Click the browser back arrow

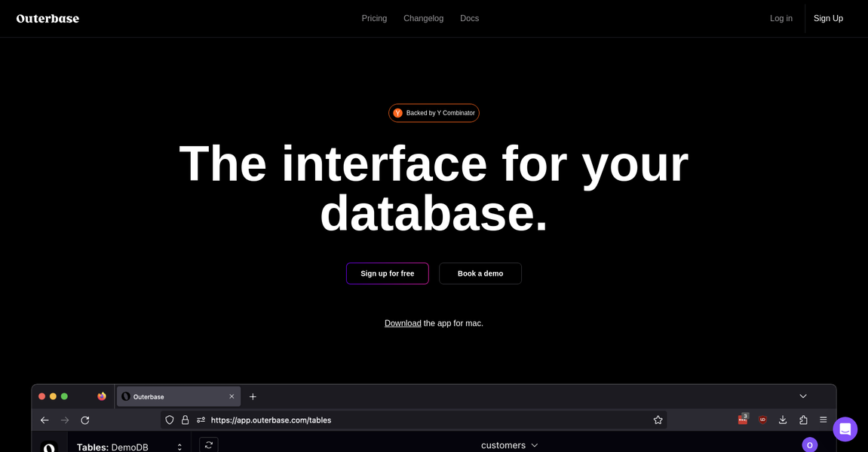[x=44, y=420]
